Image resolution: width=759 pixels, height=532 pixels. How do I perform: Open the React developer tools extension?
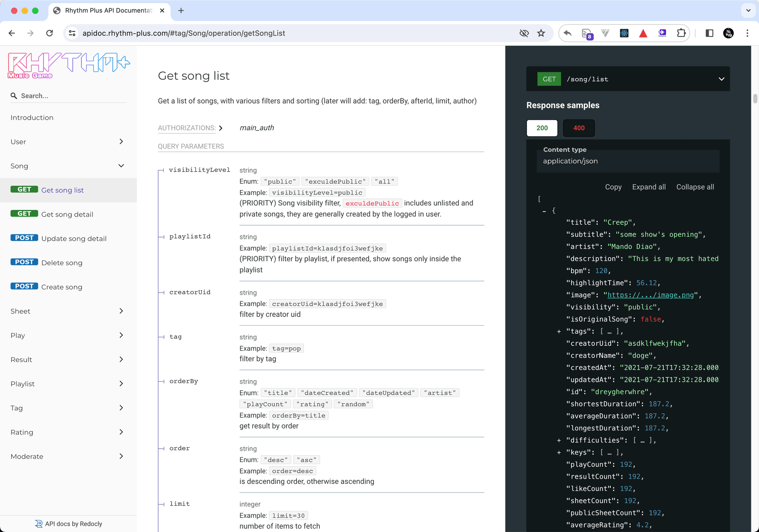624,33
